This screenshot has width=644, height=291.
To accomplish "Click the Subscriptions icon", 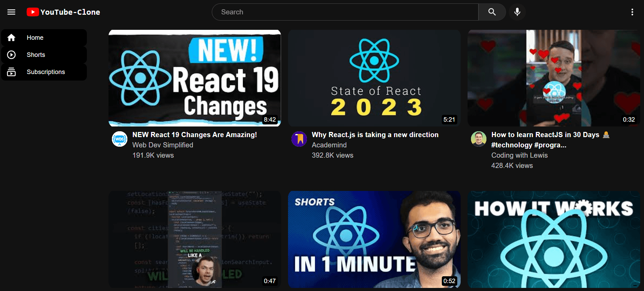I will [x=11, y=72].
